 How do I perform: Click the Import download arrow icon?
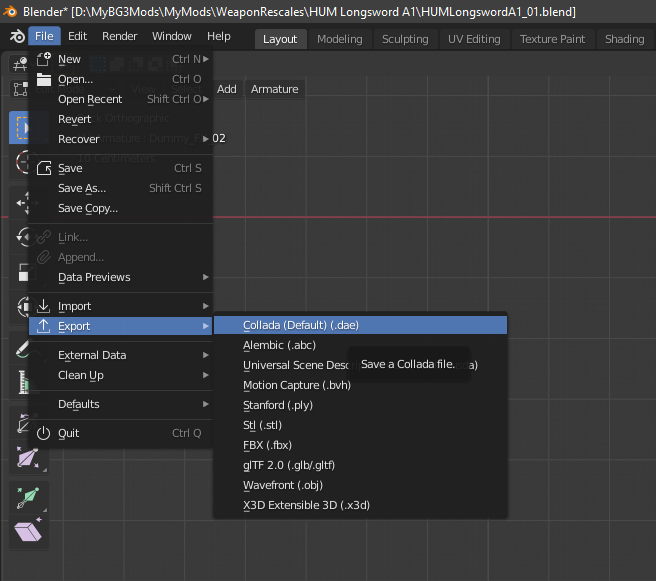[44, 306]
